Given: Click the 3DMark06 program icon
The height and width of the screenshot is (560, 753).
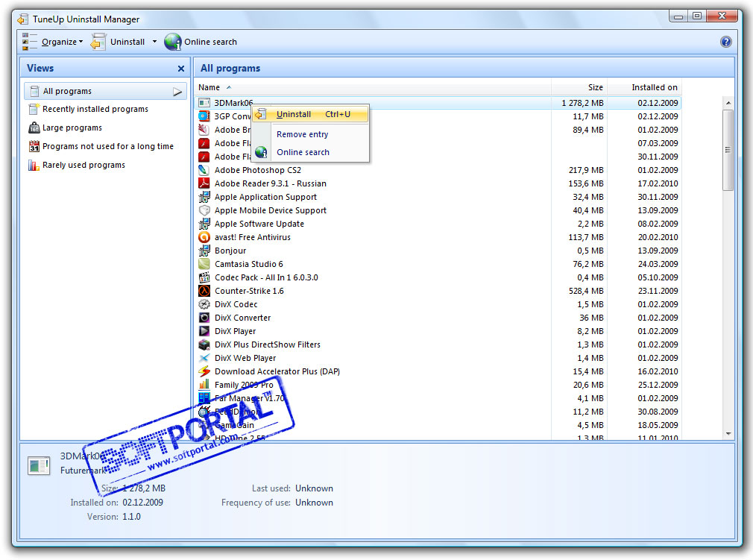Looking at the screenshot, I should pyautogui.click(x=204, y=103).
